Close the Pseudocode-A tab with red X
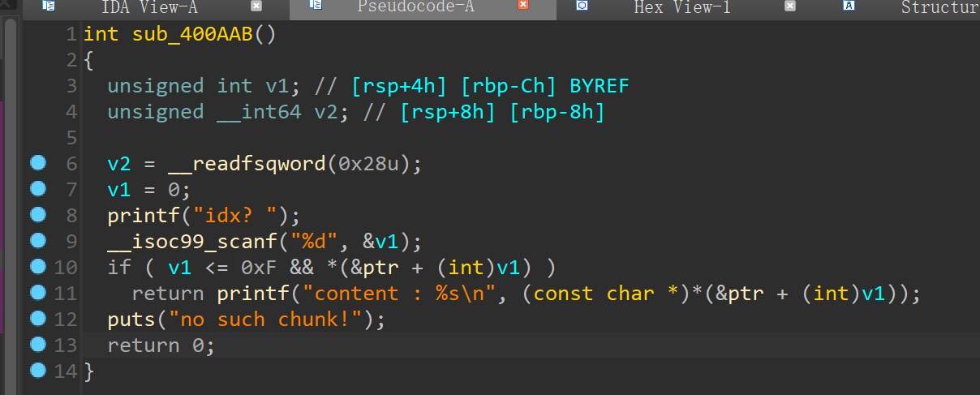The width and height of the screenshot is (980, 395). [x=523, y=6]
